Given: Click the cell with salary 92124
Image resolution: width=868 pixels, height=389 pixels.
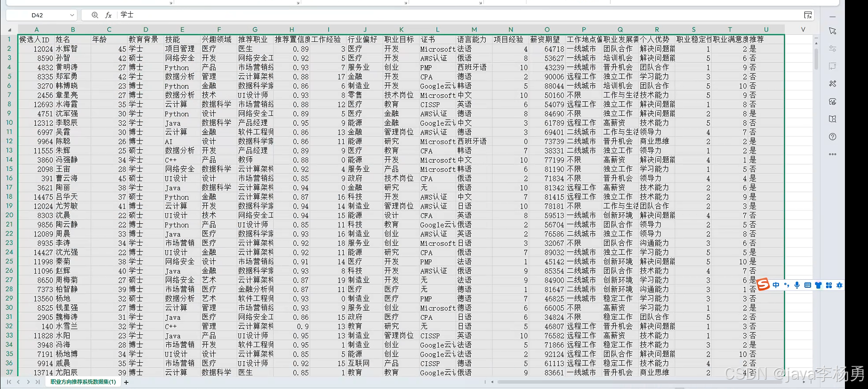Looking at the screenshot, I should coord(547,354).
